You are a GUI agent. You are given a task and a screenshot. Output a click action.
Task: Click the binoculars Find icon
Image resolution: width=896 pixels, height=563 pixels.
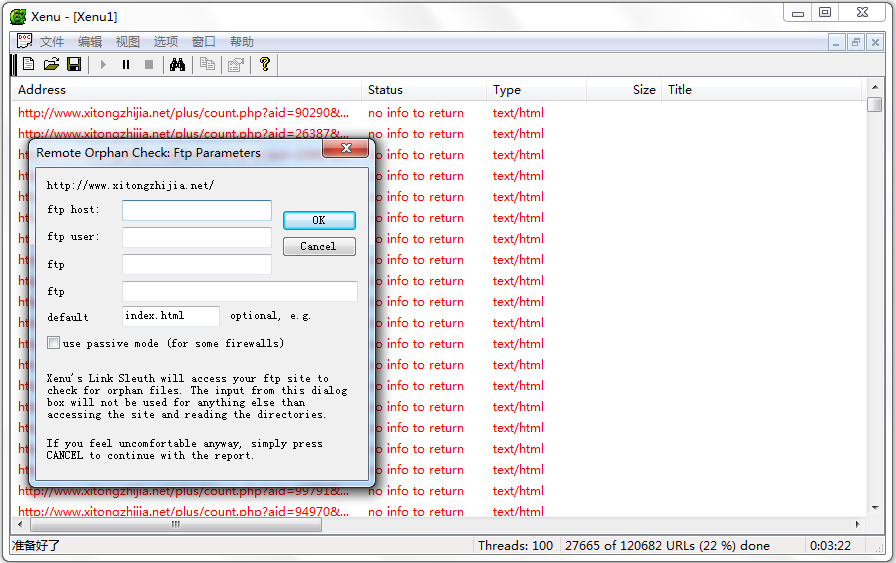pyautogui.click(x=177, y=65)
